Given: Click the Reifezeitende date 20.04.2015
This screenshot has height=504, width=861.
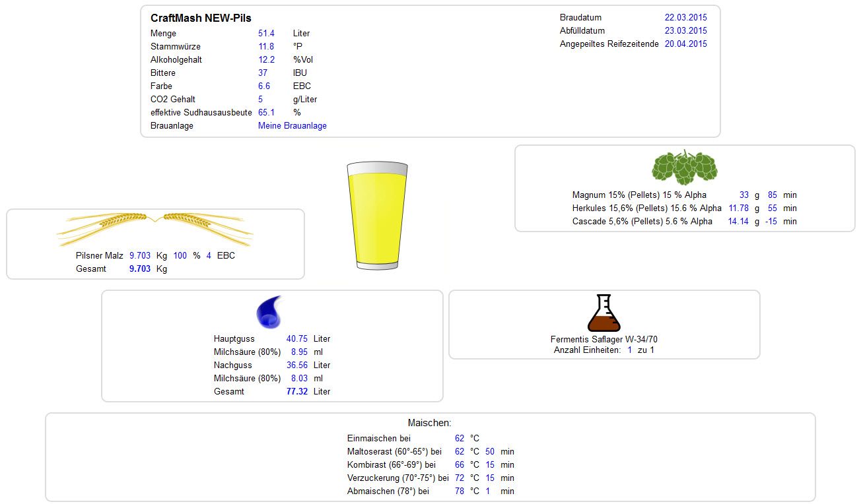Looking at the screenshot, I should click(685, 44).
